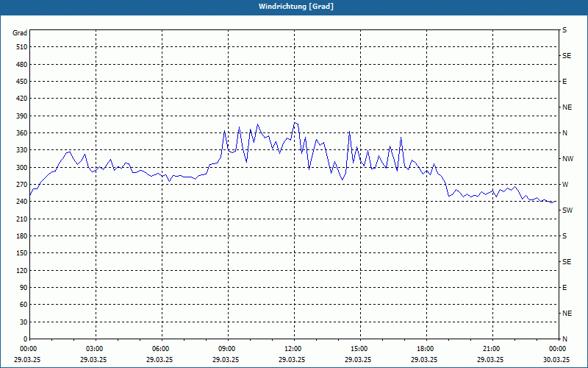Click the Windrichtung [Grad] chart title

pos(296,7)
